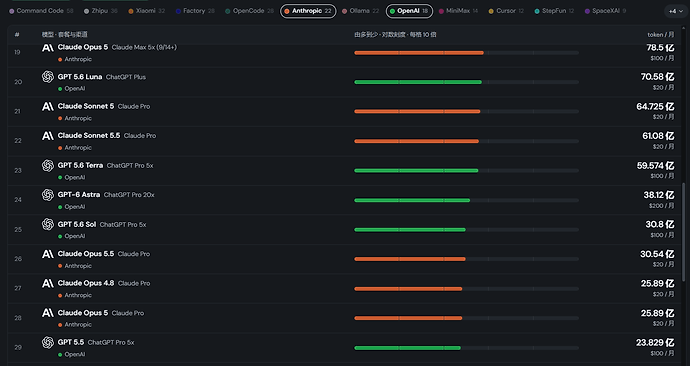Click the ChatGPT Plus plan label
The height and width of the screenshot is (366, 690).
126,77
